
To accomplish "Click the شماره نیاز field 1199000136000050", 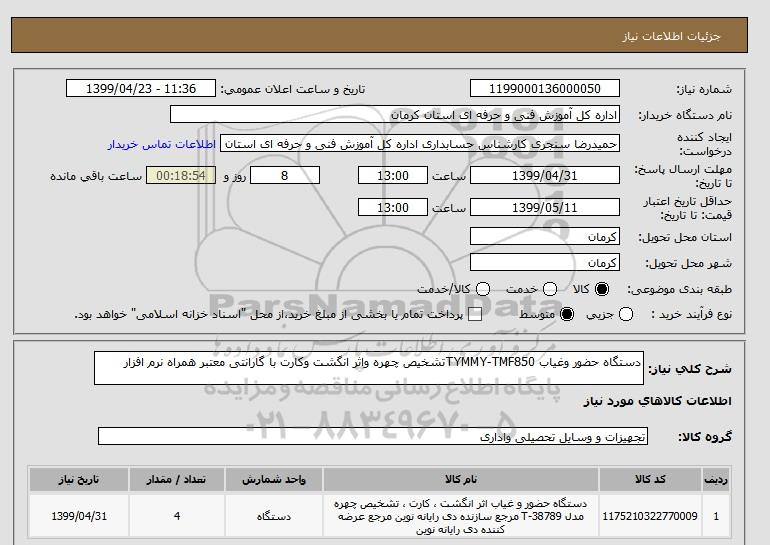I will click(545, 88).
